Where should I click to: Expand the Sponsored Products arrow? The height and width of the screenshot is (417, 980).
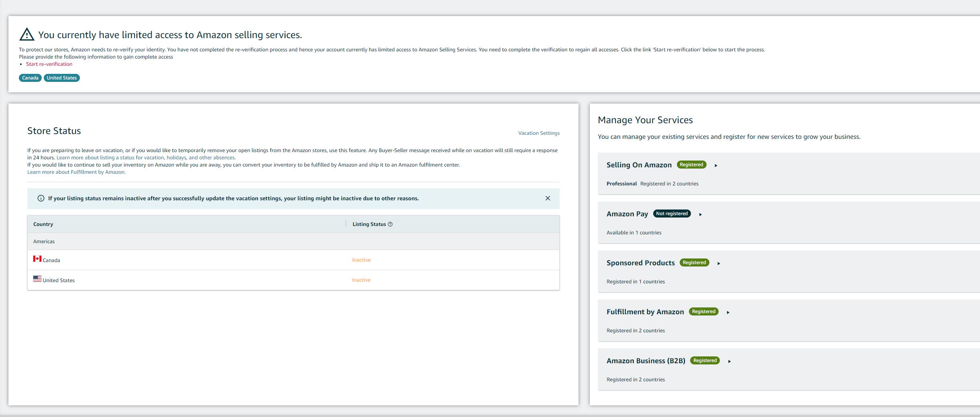719,263
